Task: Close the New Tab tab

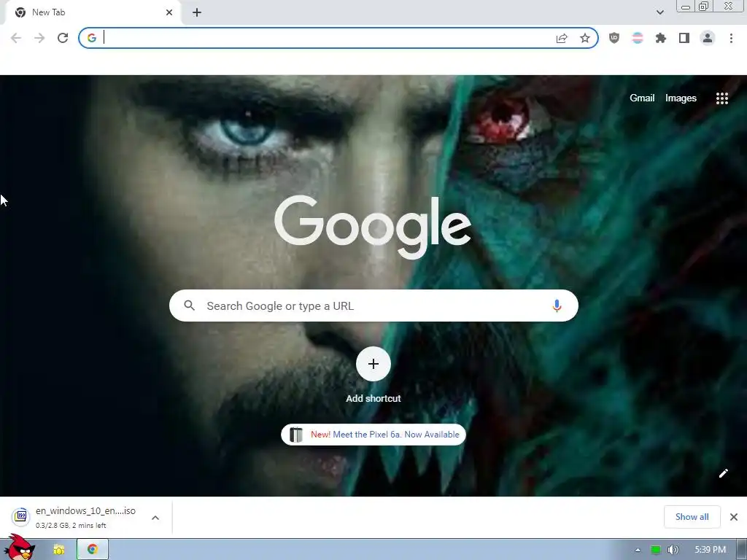Action: pos(169,12)
